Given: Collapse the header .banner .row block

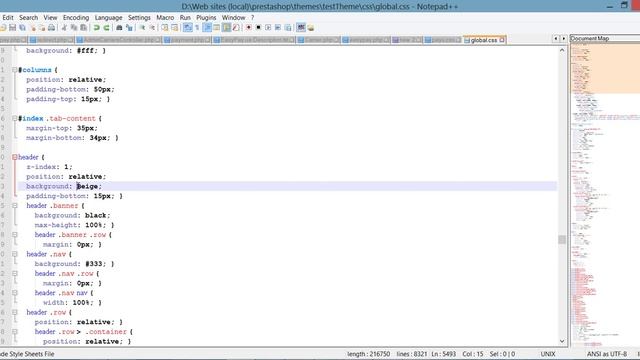Looking at the screenshot, I should click(15, 235).
